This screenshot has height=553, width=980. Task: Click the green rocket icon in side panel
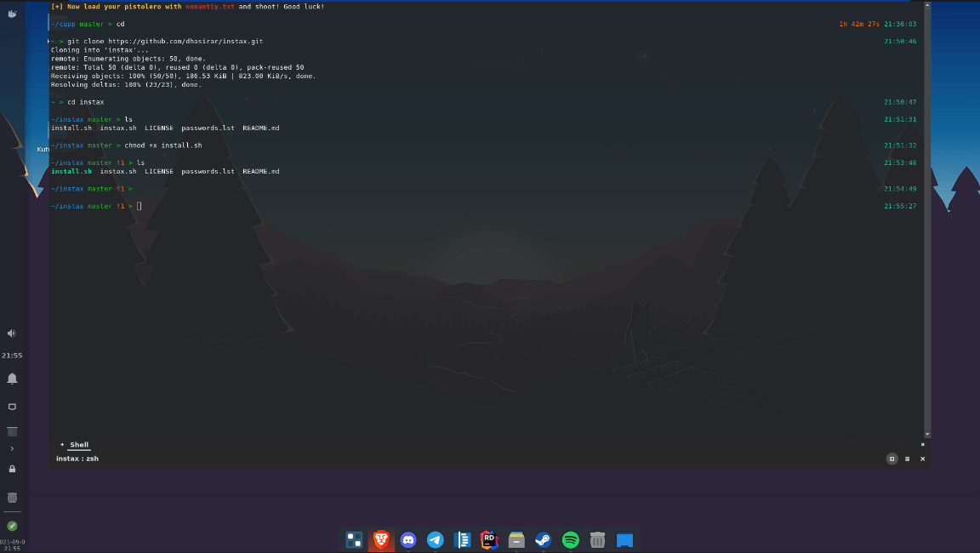pos(12,526)
